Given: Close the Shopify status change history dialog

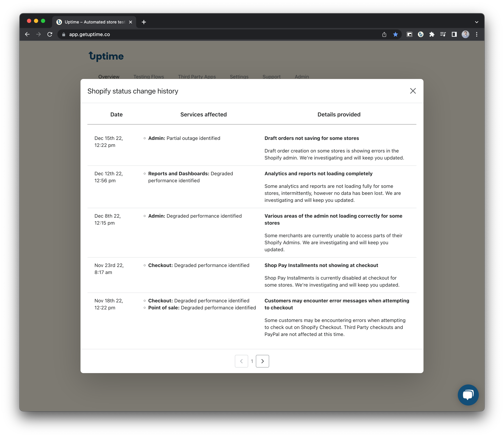Looking at the screenshot, I should tap(413, 91).
